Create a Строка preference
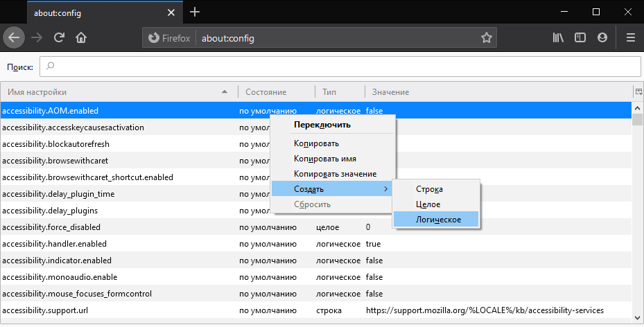644x327 pixels. tap(436, 189)
